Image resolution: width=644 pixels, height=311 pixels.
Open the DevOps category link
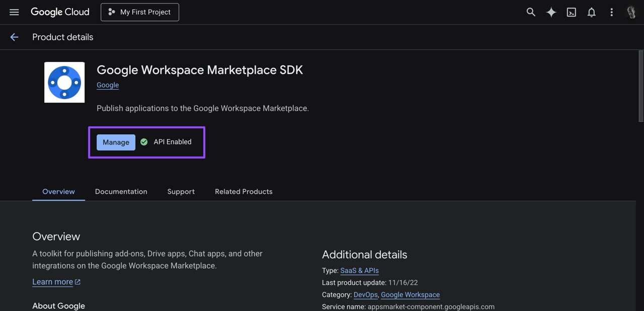365,294
